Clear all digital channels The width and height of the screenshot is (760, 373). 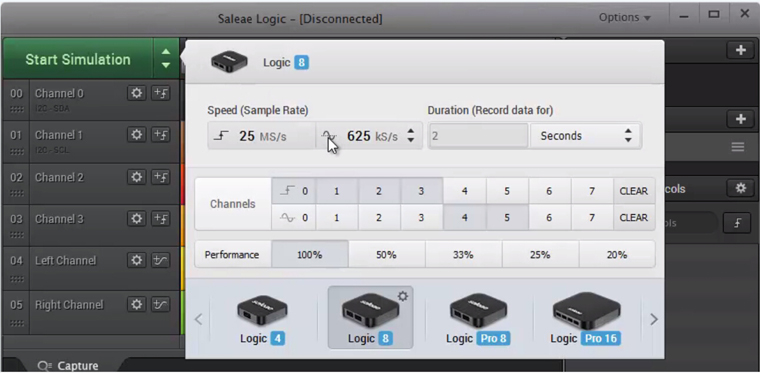(634, 191)
